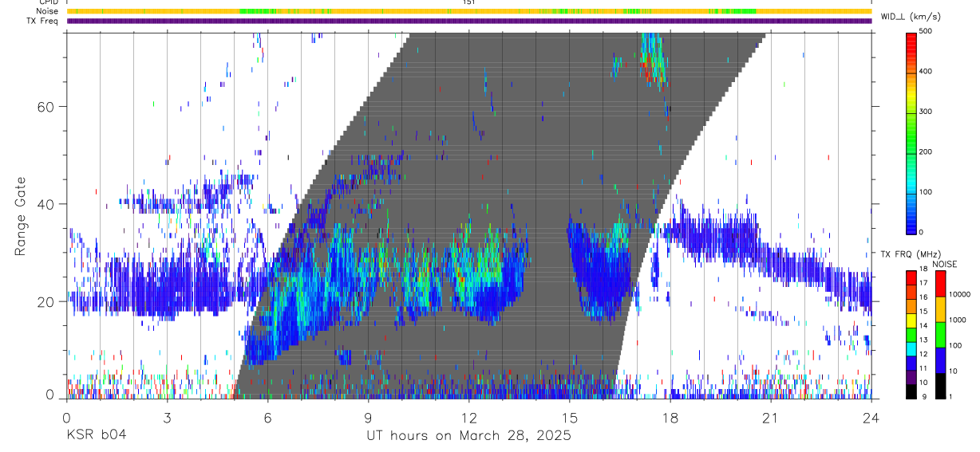Click the '15' label on the TX FRQ legend

click(x=925, y=312)
